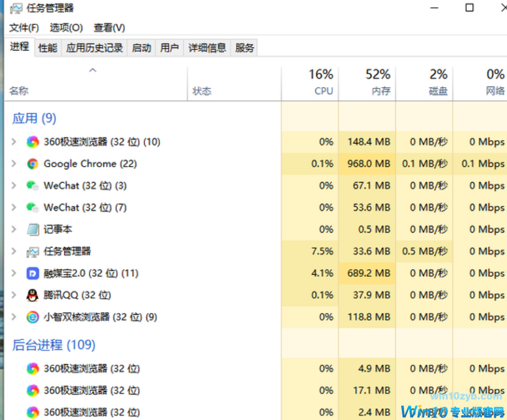Click the 腾讯QQ penguin icon

pyautogui.click(x=32, y=295)
